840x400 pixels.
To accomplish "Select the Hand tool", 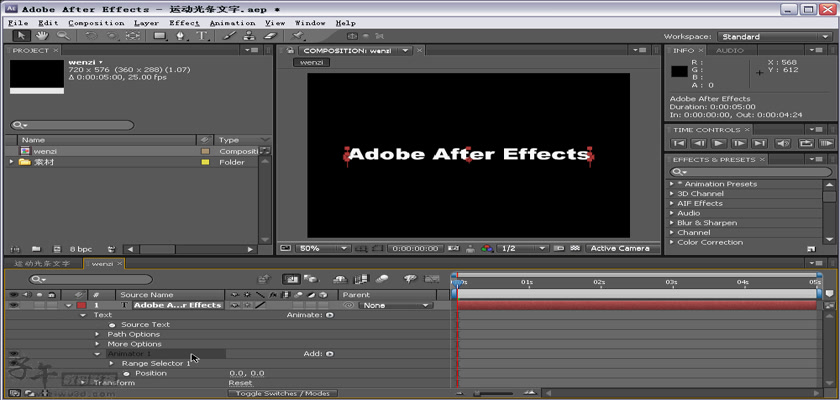I will click(x=42, y=36).
